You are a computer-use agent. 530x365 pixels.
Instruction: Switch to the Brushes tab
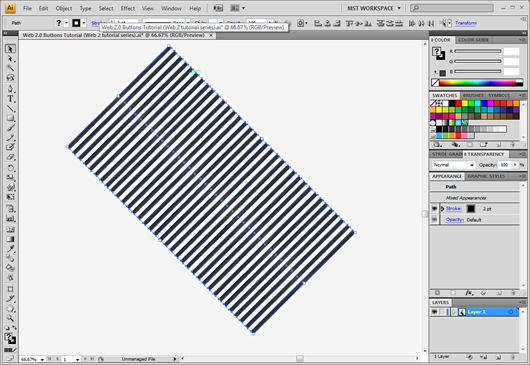click(x=473, y=95)
